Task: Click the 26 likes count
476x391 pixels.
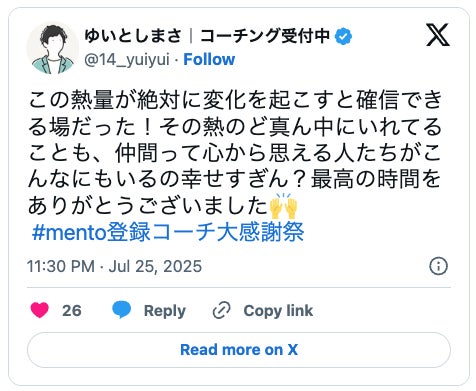Action: tap(72, 311)
